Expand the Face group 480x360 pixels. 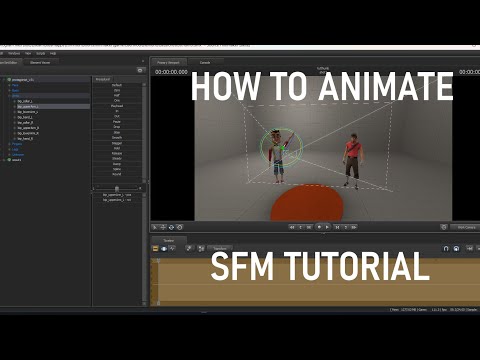click(x=9, y=85)
